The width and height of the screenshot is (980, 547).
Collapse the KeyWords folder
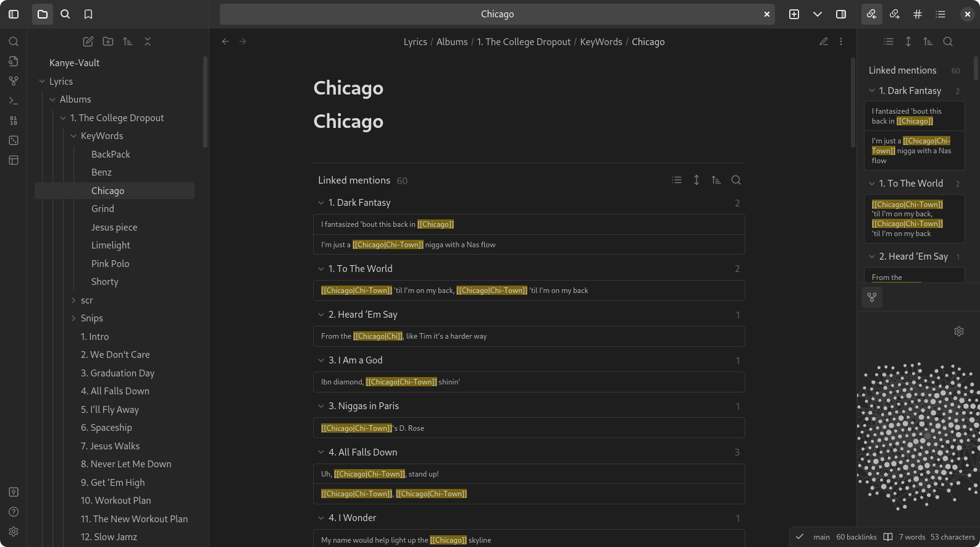point(73,136)
